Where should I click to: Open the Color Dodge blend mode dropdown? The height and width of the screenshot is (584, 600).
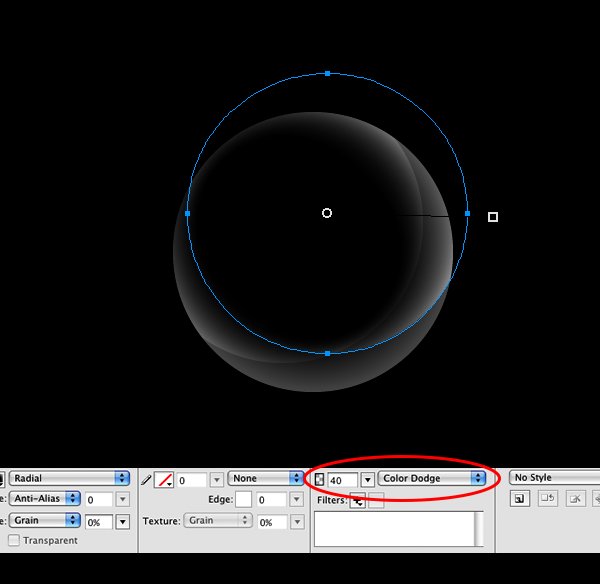[x=432, y=478]
